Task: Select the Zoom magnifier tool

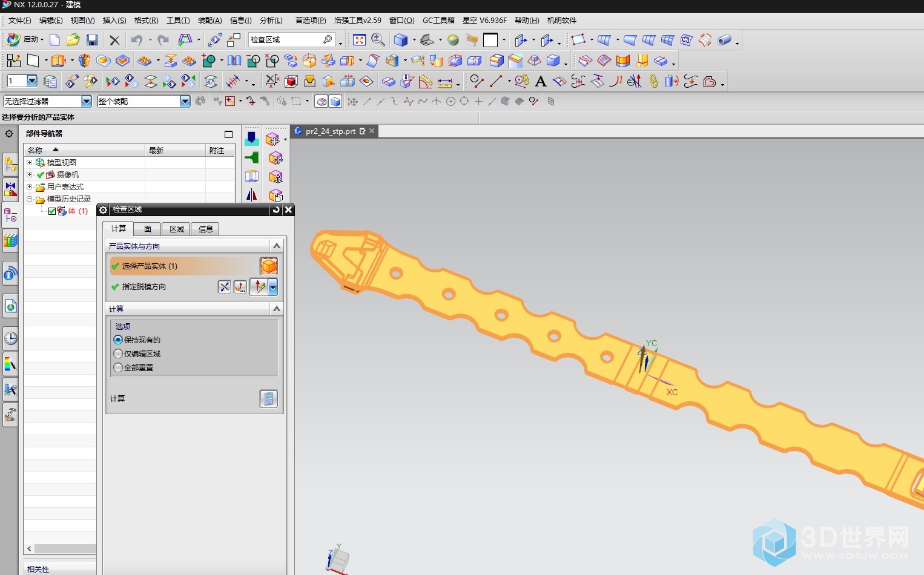Action: [x=378, y=40]
